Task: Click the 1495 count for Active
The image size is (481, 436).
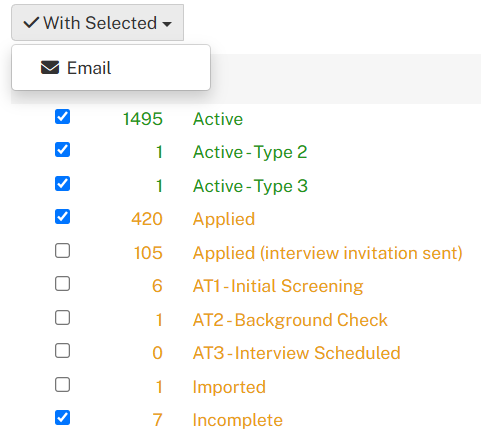Action: coord(143,119)
